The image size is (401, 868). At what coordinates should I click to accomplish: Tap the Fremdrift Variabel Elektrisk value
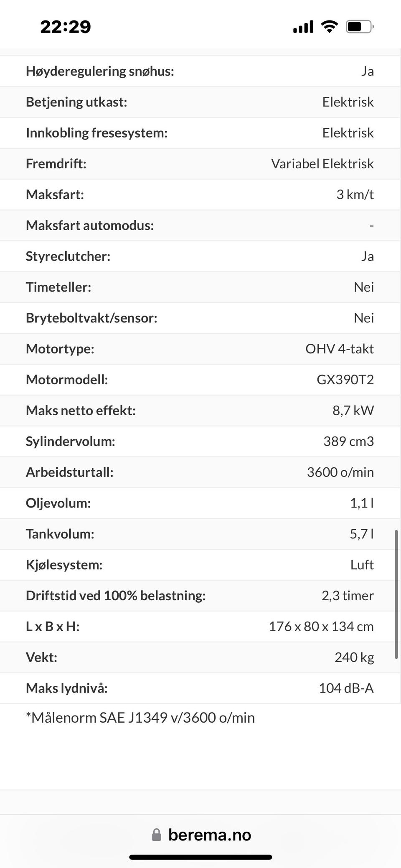(x=322, y=164)
